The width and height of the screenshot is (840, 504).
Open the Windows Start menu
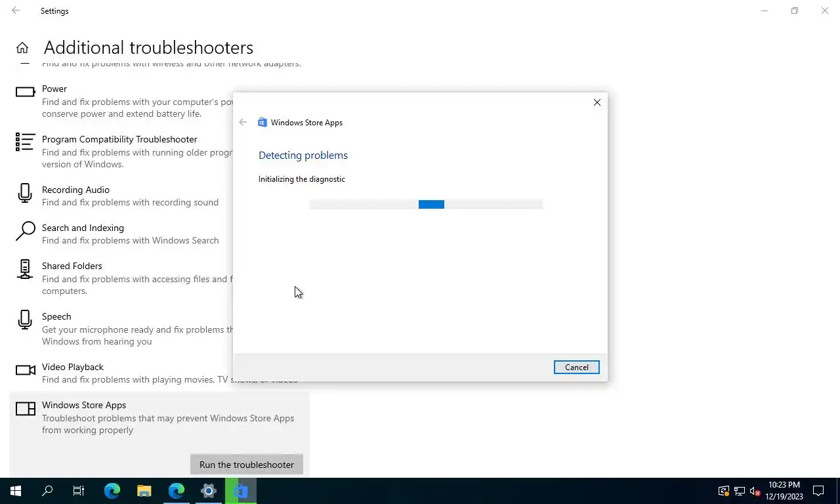click(16, 491)
